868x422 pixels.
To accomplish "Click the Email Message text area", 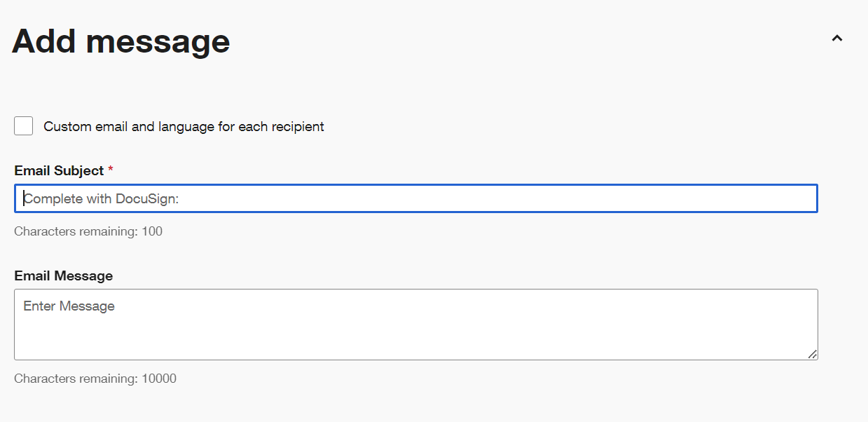I will coord(416,324).
